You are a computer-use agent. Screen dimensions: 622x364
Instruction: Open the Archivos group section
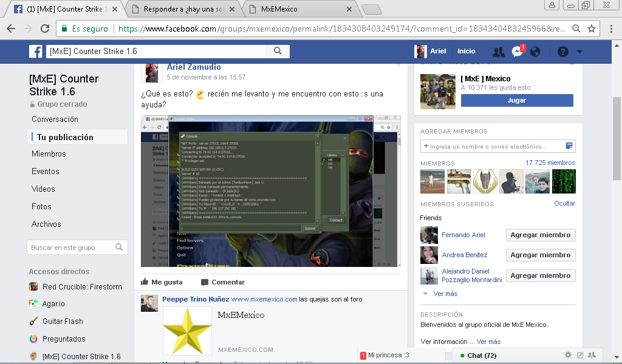tap(46, 224)
